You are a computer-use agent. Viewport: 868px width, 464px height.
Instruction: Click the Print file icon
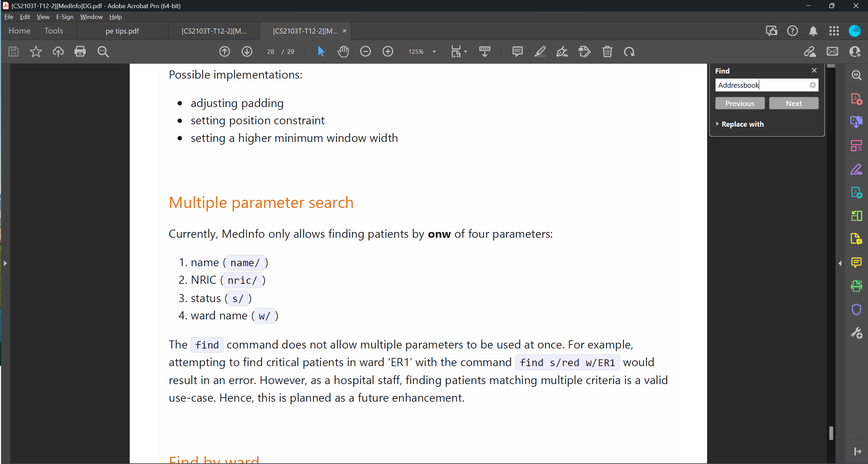pyautogui.click(x=80, y=51)
